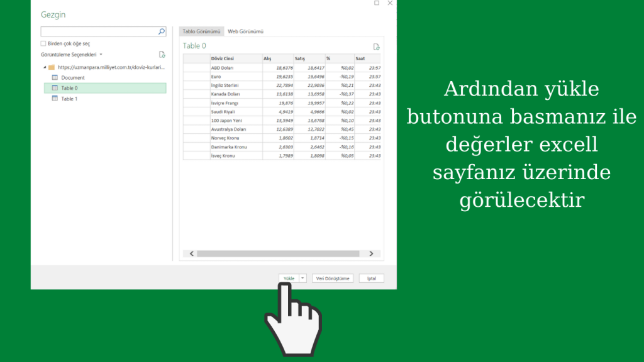The image size is (644, 362).
Task: Switch to the Tablo Görünümü tab
Action: [x=201, y=31]
